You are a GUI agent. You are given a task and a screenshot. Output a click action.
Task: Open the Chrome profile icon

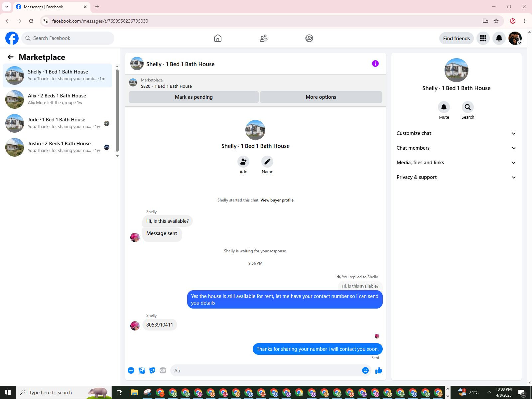click(513, 21)
